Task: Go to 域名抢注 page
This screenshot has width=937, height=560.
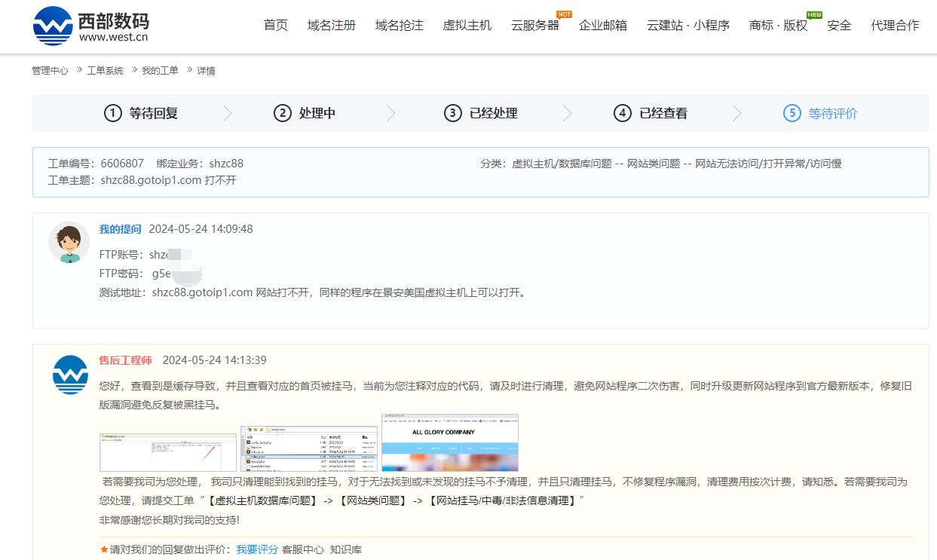Action: coord(400,26)
